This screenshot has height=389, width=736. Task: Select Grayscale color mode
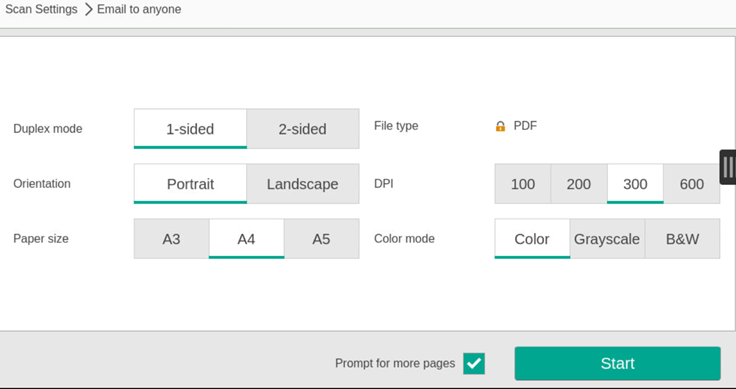[607, 239]
